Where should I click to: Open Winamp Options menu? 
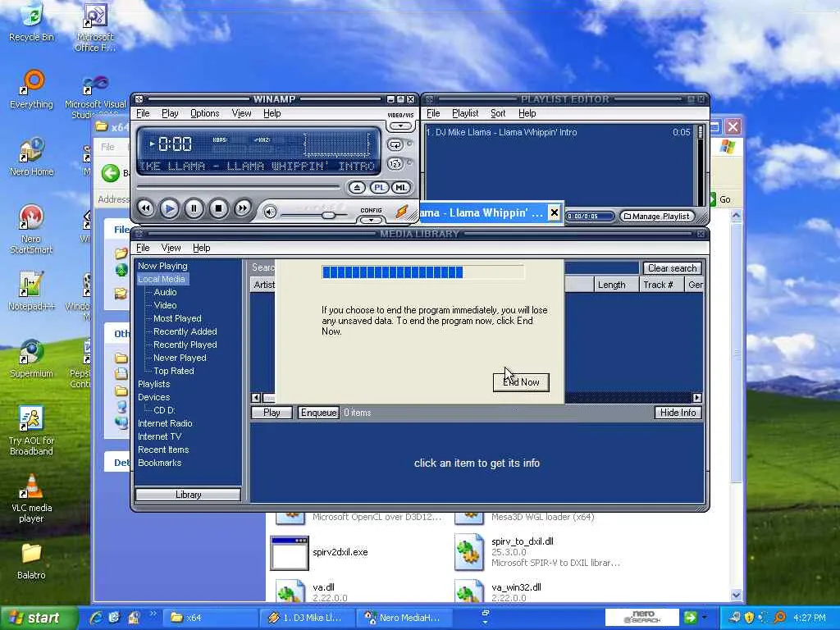[x=204, y=113]
